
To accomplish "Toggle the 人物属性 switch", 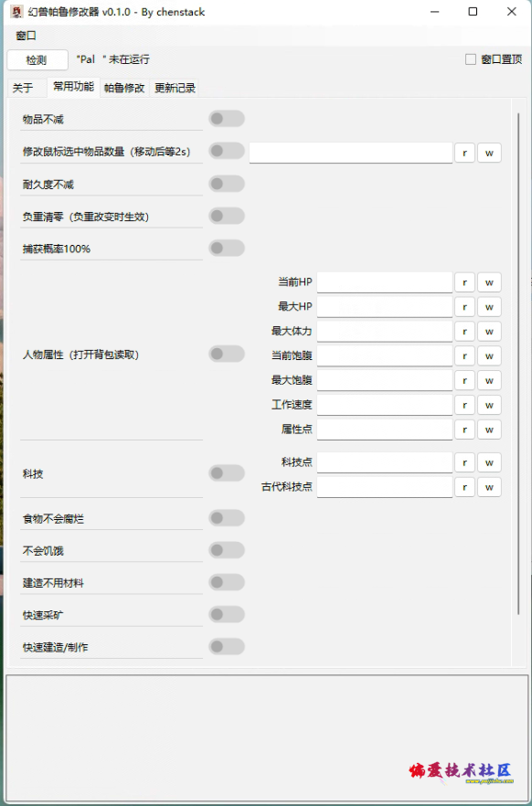I will coord(227,354).
